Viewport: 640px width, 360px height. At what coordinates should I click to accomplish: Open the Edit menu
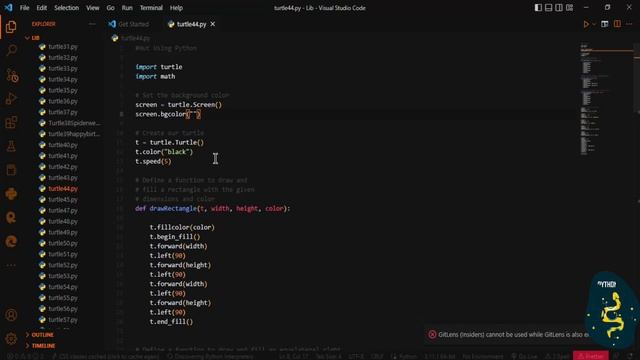pos(42,8)
